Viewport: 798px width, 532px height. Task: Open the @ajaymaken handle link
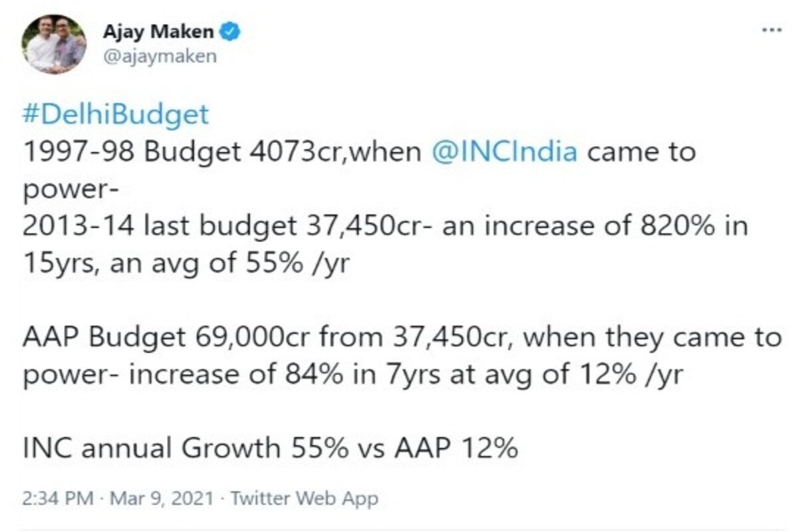tap(159, 56)
